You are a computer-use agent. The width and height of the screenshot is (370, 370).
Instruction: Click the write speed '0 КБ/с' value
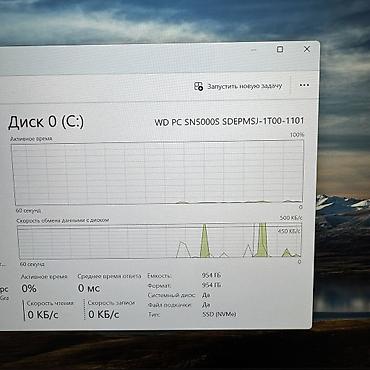coord(104,314)
